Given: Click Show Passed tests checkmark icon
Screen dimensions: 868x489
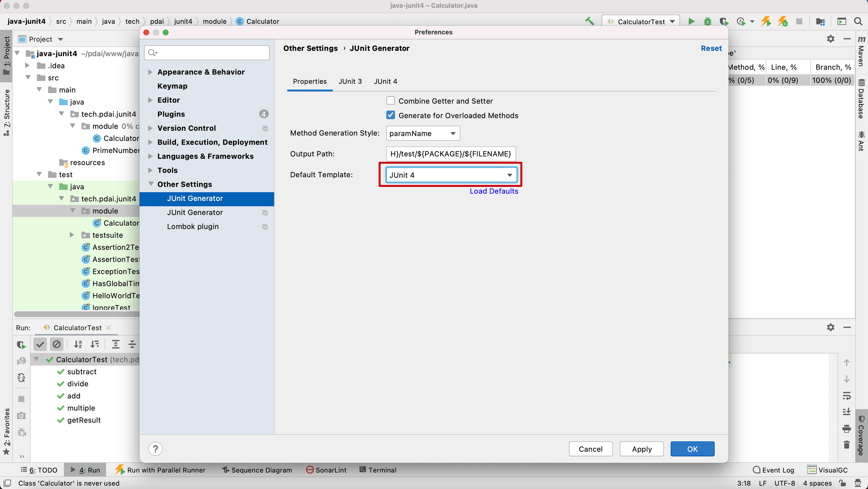Looking at the screenshot, I should click(x=40, y=344).
